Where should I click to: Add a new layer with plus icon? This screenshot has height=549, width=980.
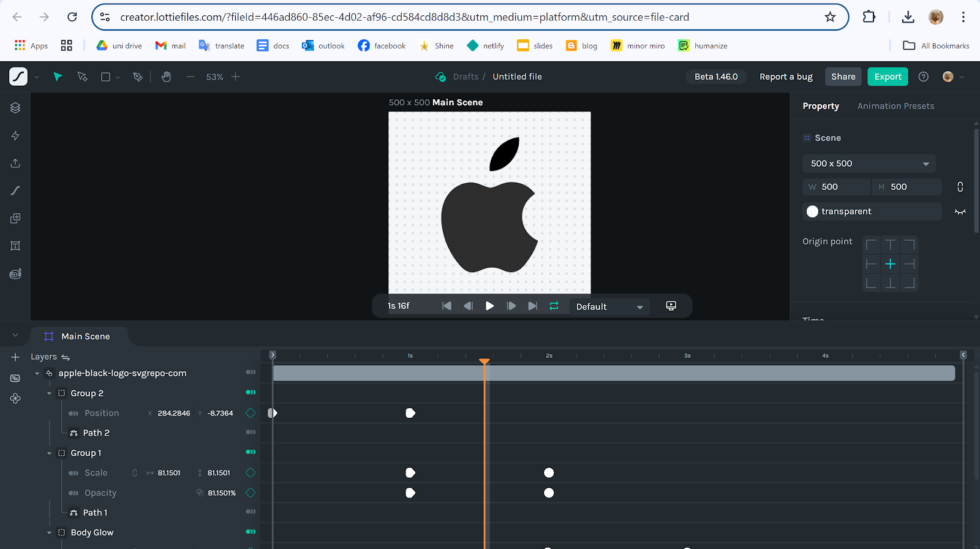tap(15, 357)
